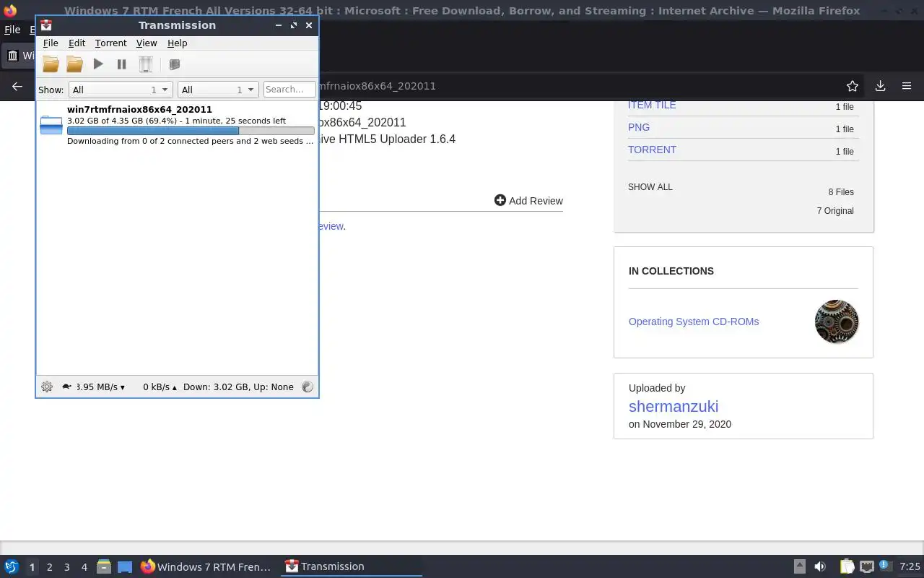Click the torrent download progress bar

191,131
